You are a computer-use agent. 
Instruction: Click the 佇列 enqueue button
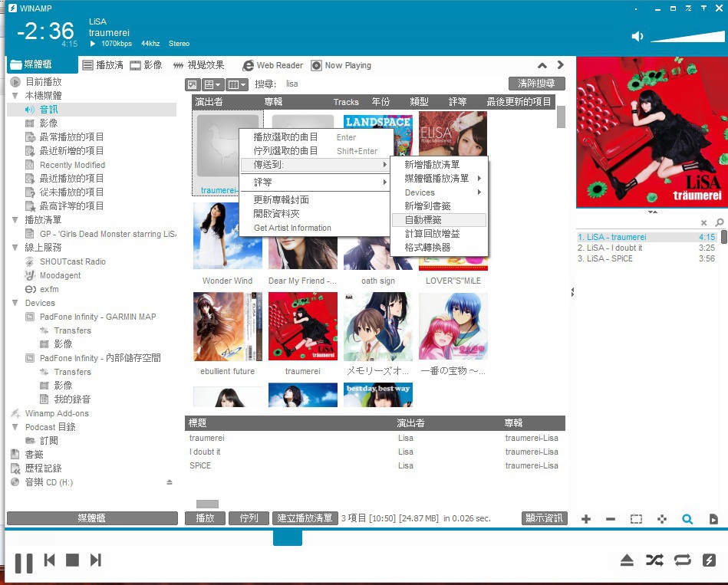[x=249, y=518]
